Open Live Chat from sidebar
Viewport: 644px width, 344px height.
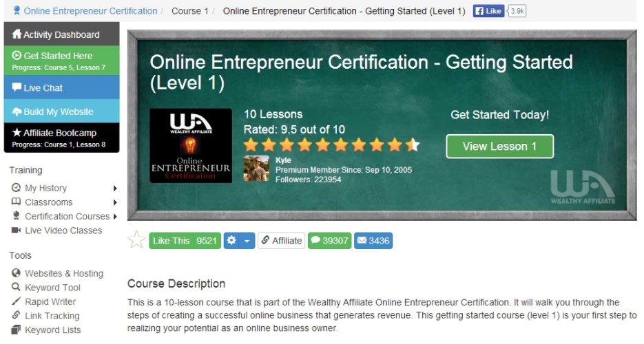point(61,87)
